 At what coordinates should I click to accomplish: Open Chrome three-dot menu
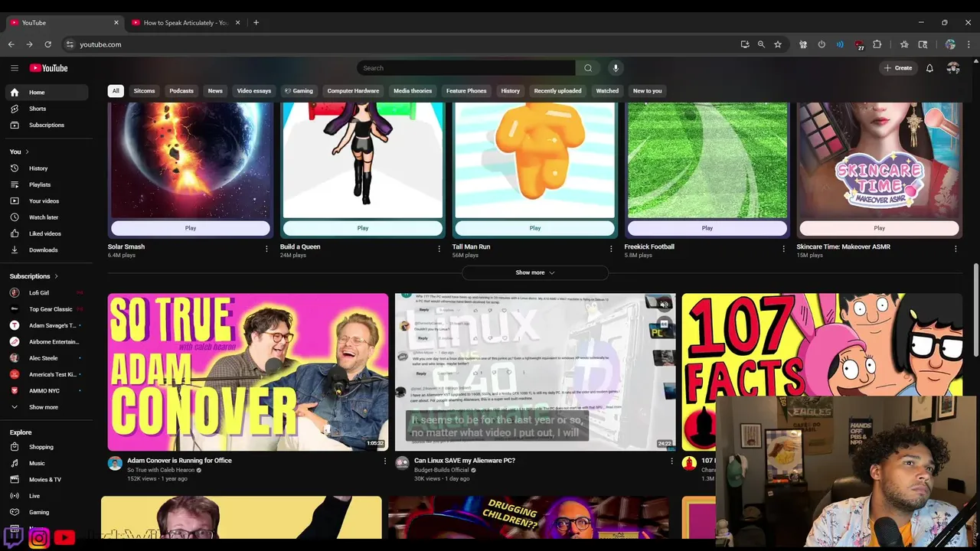pyautogui.click(x=969, y=44)
